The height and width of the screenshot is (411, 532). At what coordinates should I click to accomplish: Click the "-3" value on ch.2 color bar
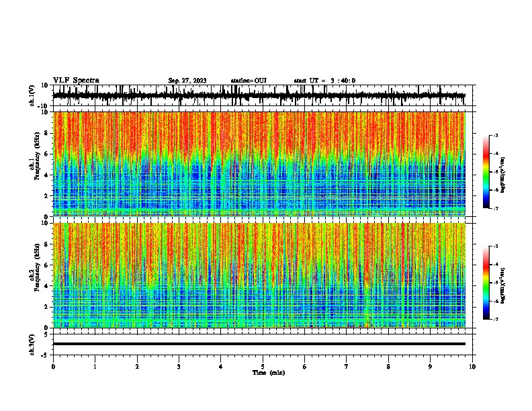(495, 246)
